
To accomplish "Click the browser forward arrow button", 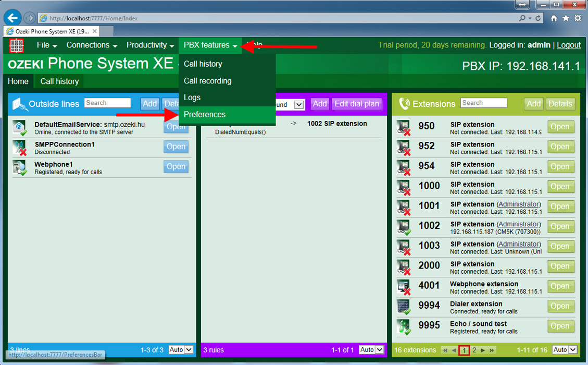I will click(x=29, y=18).
